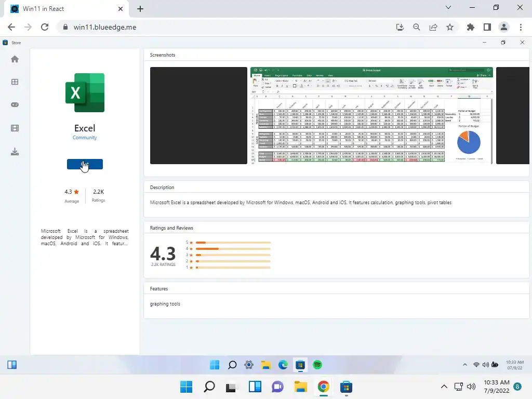Image resolution: width=532 pixels, height=399 pixels.
Task: Show hidden icons on host tray
Action: (x=444, y=387)
